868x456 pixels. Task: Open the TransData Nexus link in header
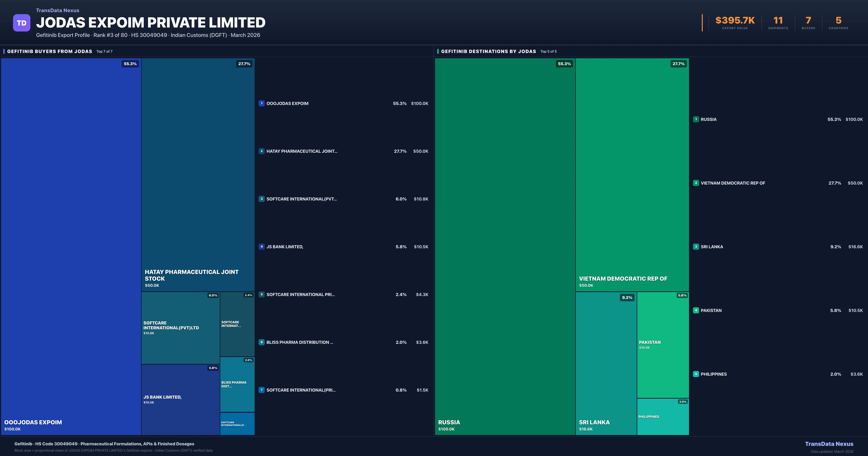(x=58, y=10)
